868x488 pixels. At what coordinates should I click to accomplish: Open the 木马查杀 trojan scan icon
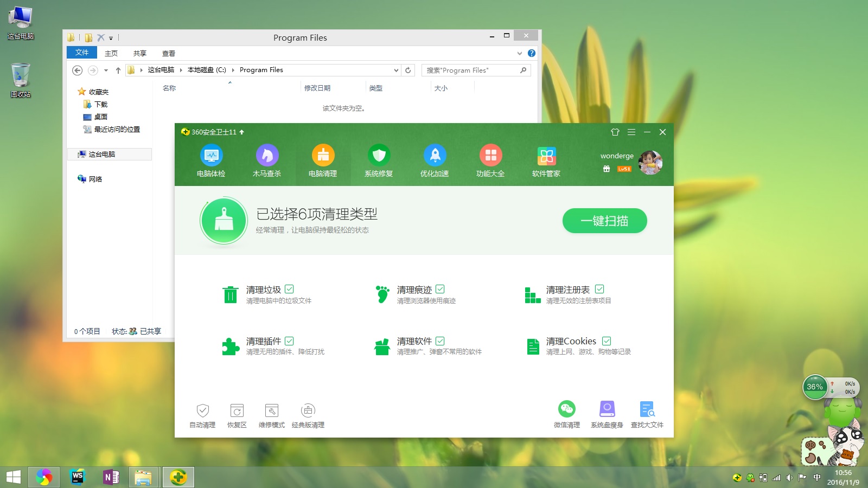(267, 156)
